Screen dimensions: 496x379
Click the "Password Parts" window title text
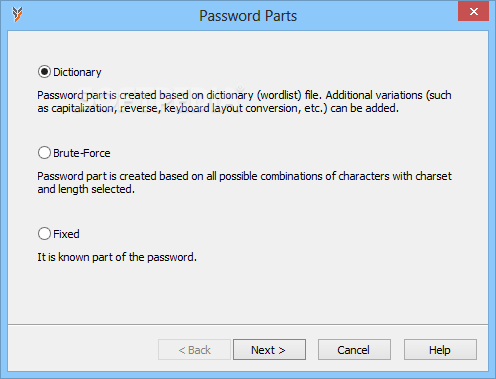pyautogui.click(x=248, y=16)
